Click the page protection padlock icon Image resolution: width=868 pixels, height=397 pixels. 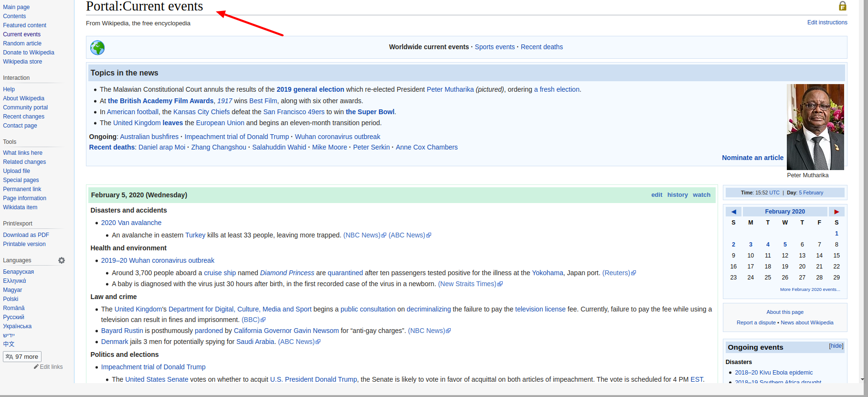pos(843,6)
